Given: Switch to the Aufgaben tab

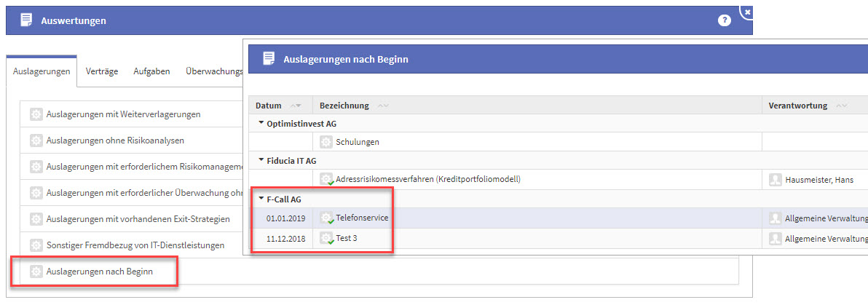Looking at the screenshot, I should point(151,71).
